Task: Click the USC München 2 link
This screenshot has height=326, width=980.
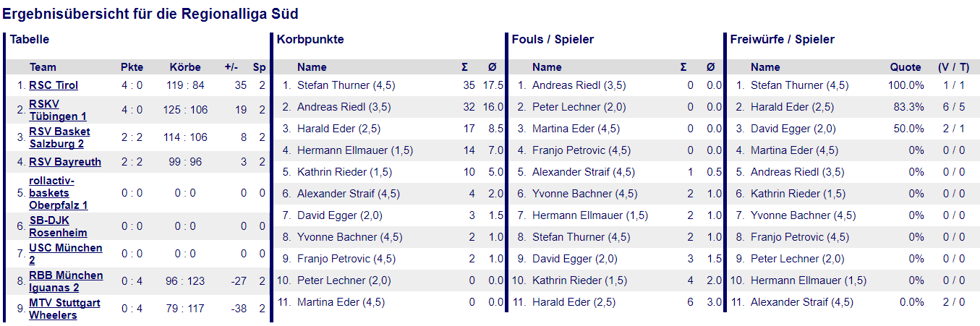Action: coord(65,254)
